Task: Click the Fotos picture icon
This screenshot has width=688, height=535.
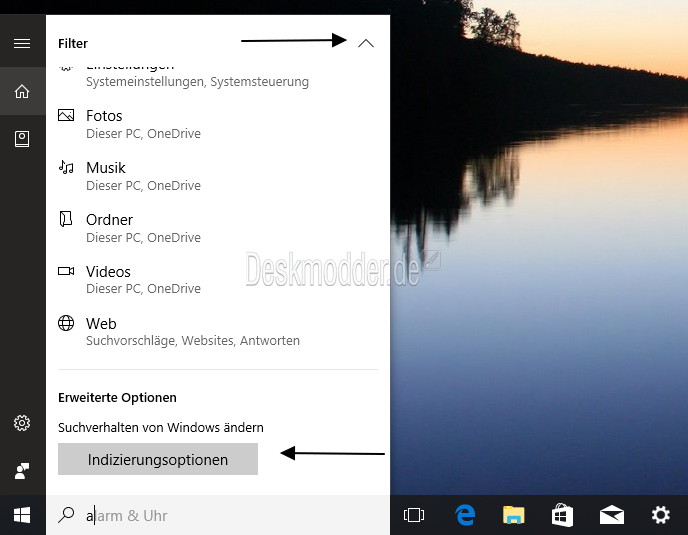Action: tap(66, 115)
